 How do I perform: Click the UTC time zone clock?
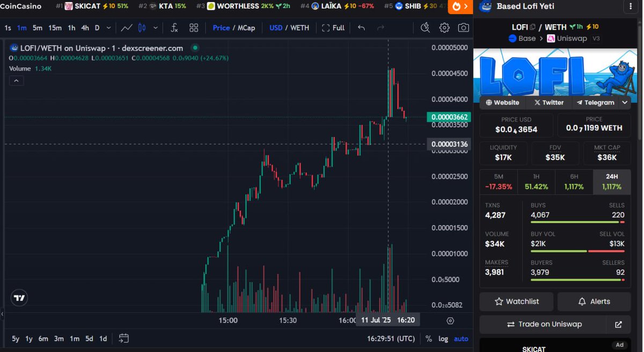coord(391,339)
